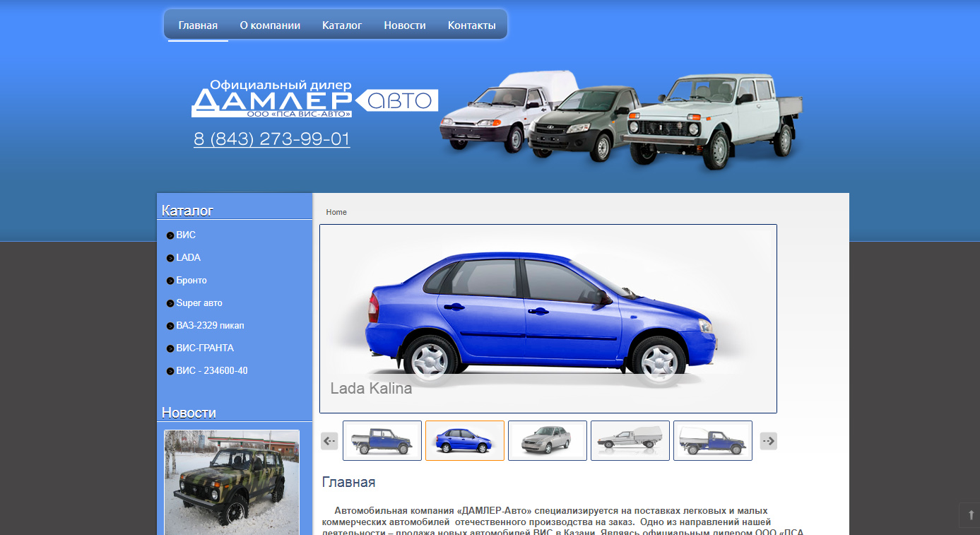Open ВАЗ-2329 пикап category
Viewport: 980px width, 535px height.
(211, 325)
